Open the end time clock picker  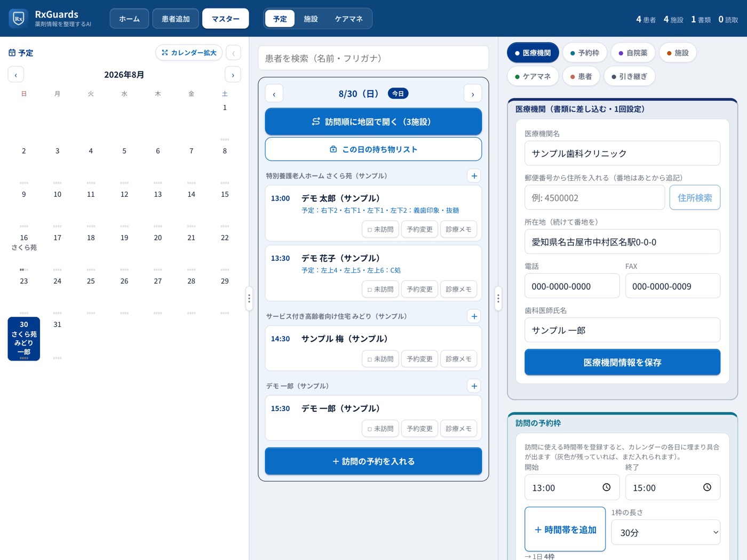click(707, 487)
